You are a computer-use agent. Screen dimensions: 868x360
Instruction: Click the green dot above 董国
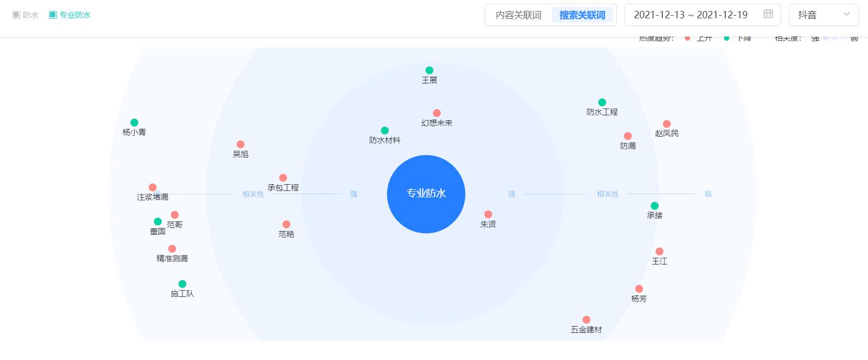point(158,222)
